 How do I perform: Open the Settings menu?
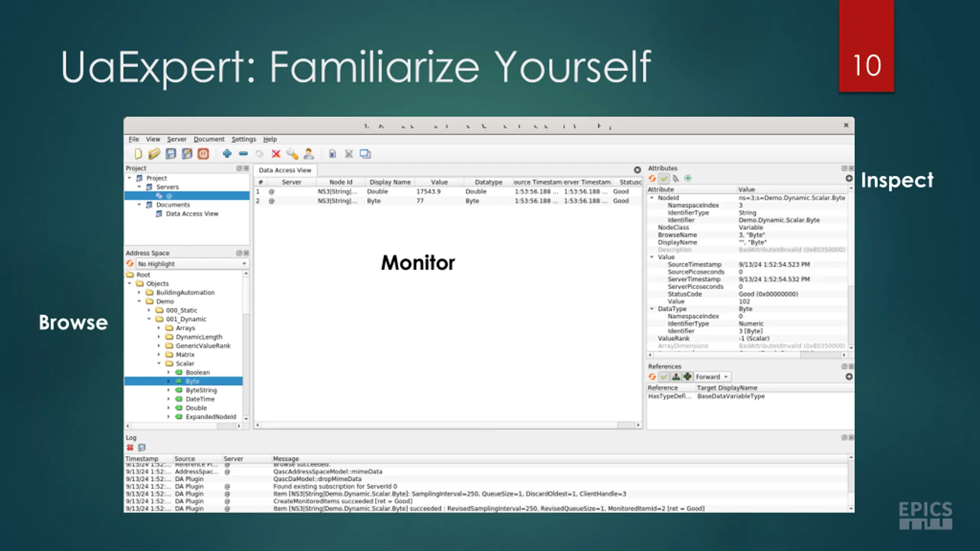[x=243, y=139]
